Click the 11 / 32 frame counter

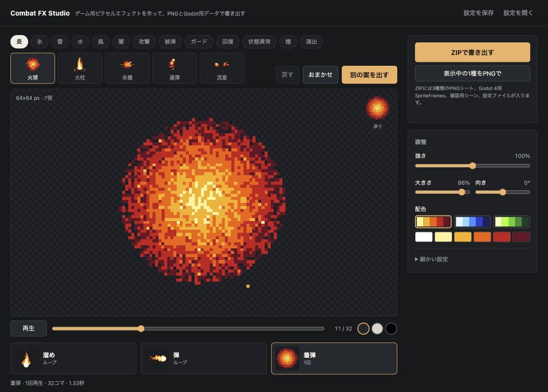(x=343, y=329)
